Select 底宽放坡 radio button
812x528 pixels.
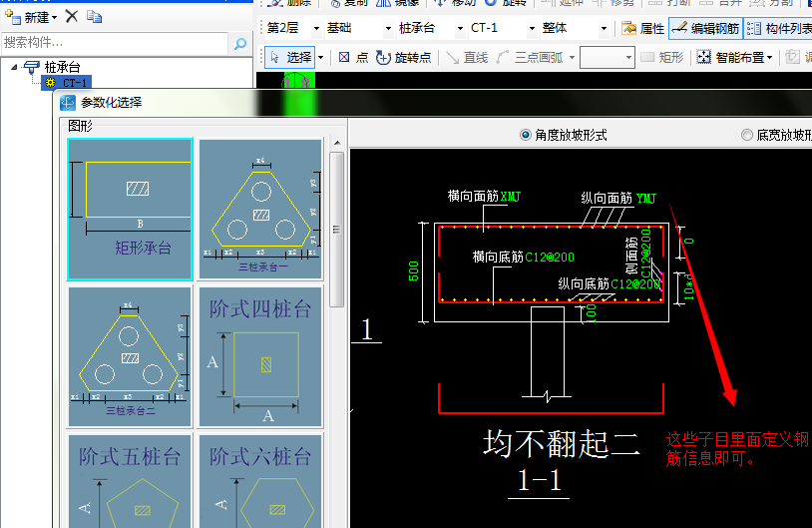point(746,135)
